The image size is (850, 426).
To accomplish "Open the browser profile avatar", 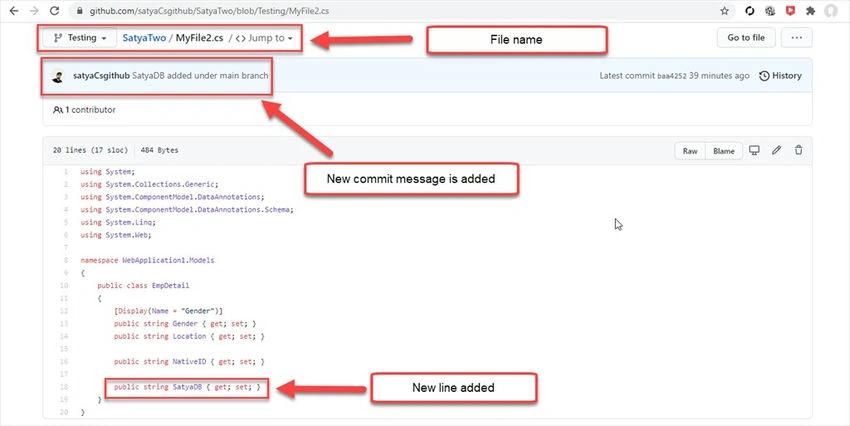I will coord(830,11).
